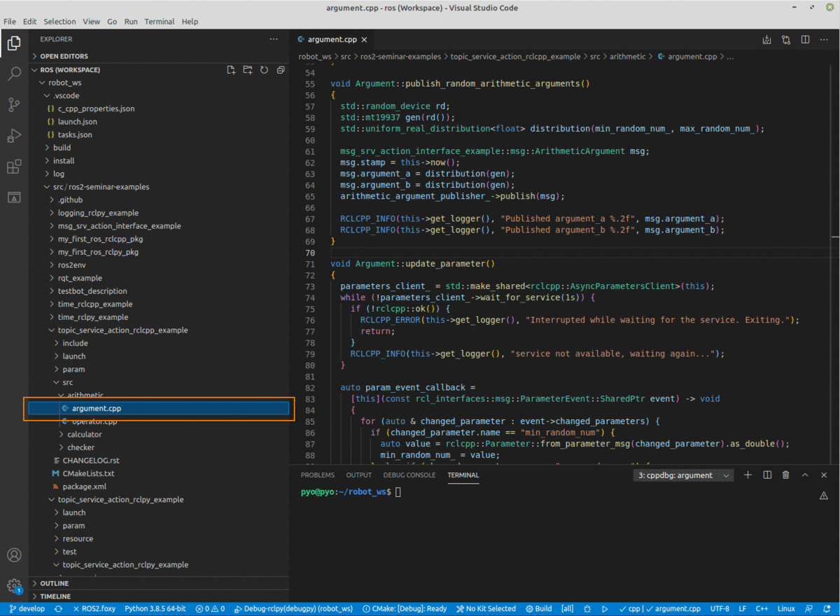Select the Extensions icon in activity bar

14,167
